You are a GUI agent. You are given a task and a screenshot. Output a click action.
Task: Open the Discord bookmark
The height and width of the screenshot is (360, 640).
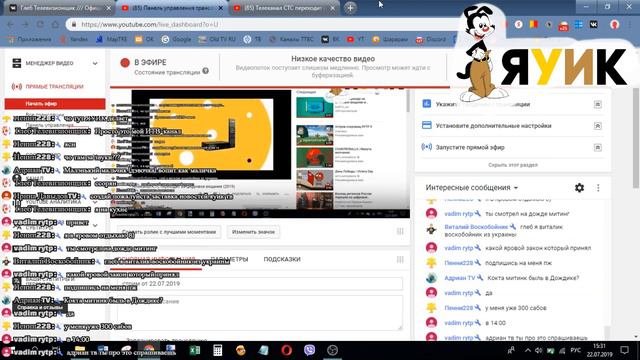pyautogui.click(x=431, y=39)
